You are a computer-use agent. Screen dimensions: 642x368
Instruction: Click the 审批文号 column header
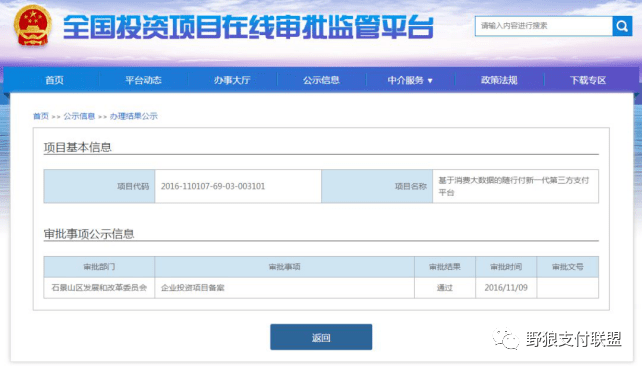[x=567, y=267]
